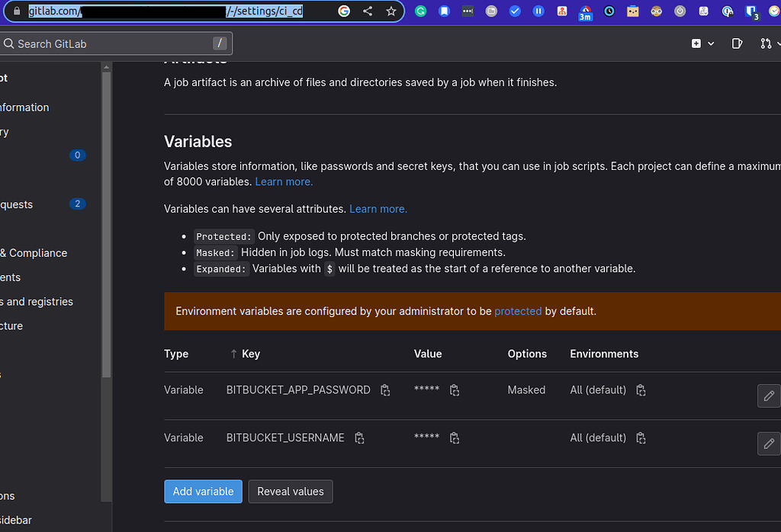The width and height of the screenshot is (781, 532).
Task: Copy the masked BITBUCKET_USERNAME value
Action: click(x=454, y=437)
